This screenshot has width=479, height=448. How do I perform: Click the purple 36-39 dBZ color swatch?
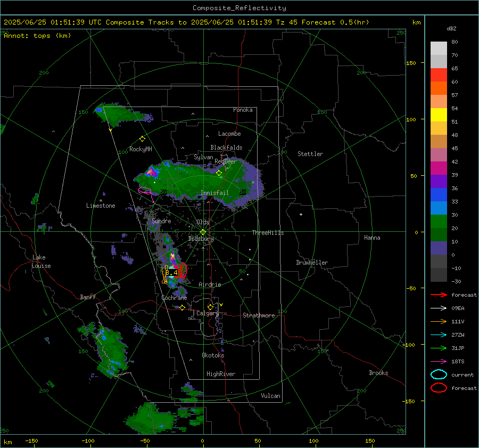pyautogui.click(x=439, y=182)
